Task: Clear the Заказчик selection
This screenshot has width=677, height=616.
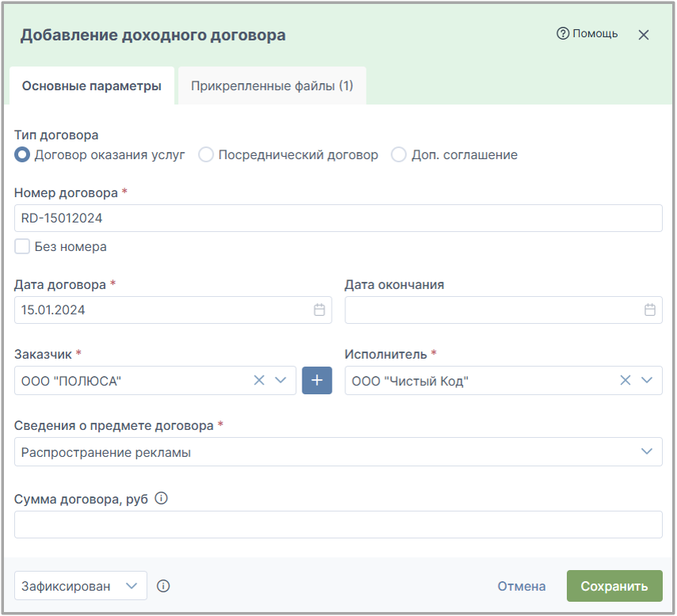Action: [x=259, y=380]
